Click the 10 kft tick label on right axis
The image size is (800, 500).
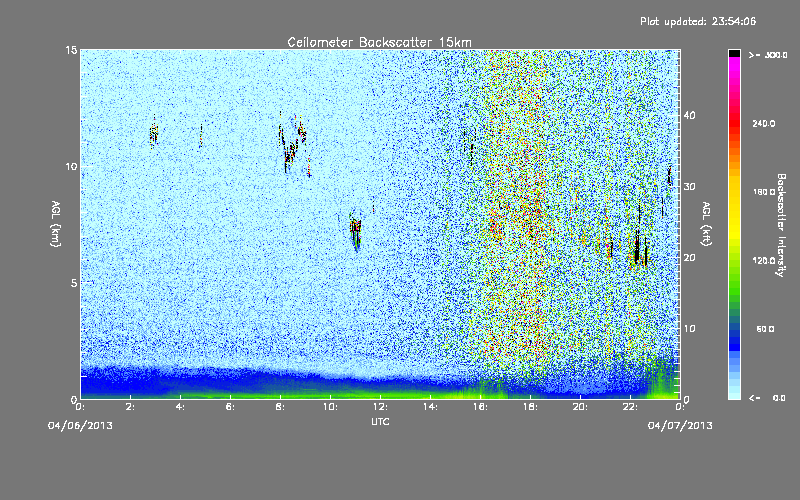[689, 328]
